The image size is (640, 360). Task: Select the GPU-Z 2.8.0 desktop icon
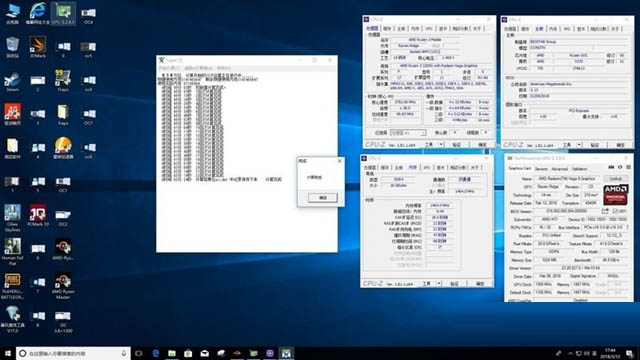(63, 13)
